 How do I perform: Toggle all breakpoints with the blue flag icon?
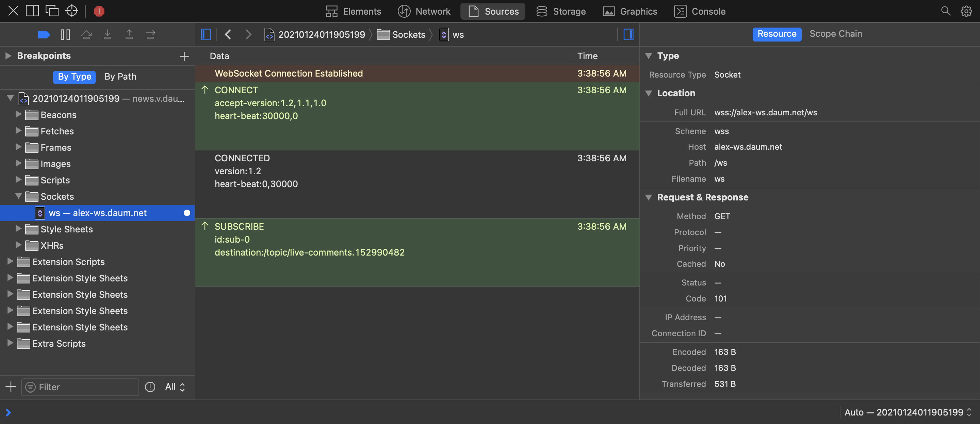click(44, 34)
